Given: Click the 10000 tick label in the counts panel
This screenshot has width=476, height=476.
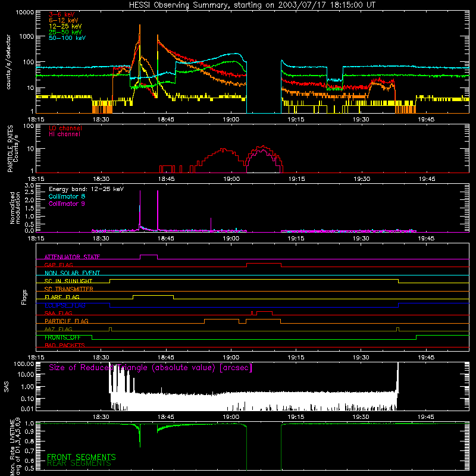Looking at the screenshot, I should pos(24,12).
